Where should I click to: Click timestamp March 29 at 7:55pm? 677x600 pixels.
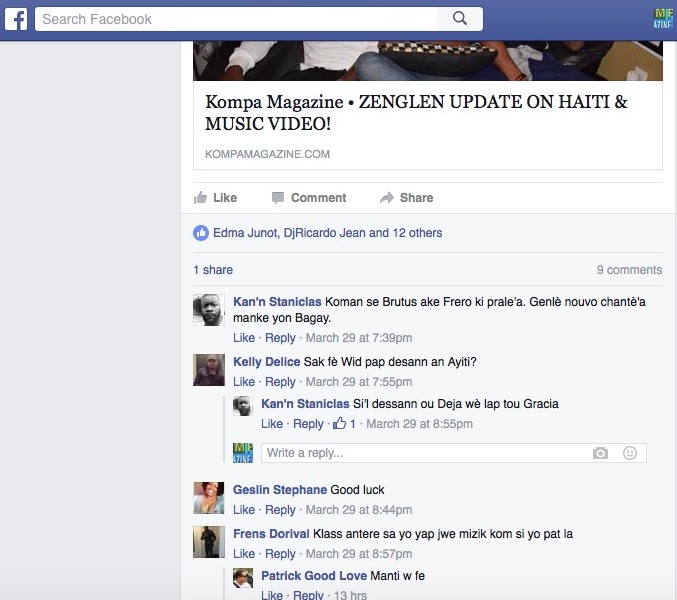[x=359, y=382]
